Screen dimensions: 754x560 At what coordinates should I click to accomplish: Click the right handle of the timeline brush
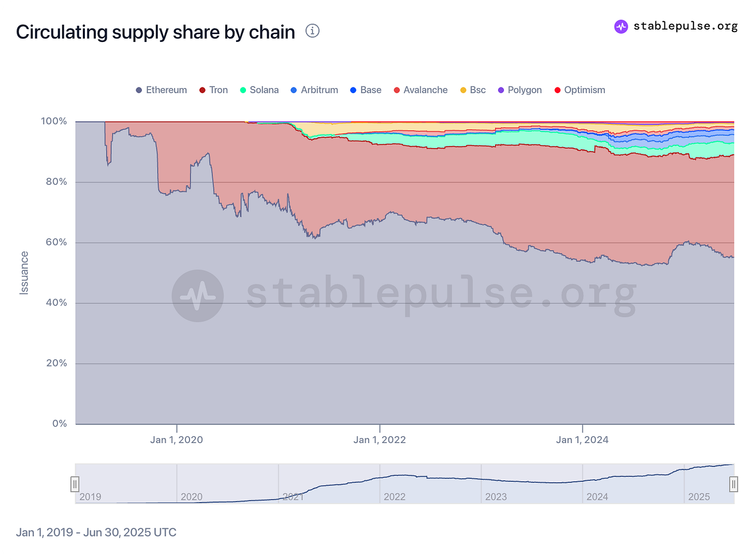pos(733,484)
